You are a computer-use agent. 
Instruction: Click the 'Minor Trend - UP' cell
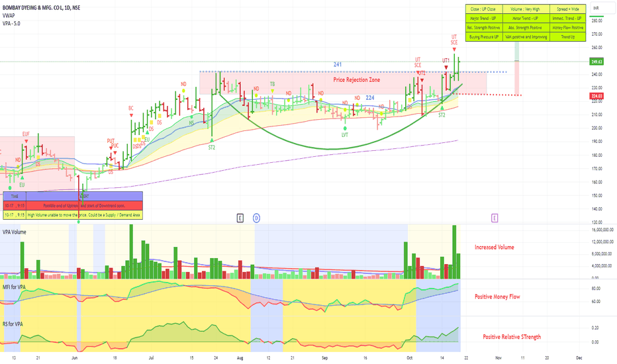[x=526, y=19]
